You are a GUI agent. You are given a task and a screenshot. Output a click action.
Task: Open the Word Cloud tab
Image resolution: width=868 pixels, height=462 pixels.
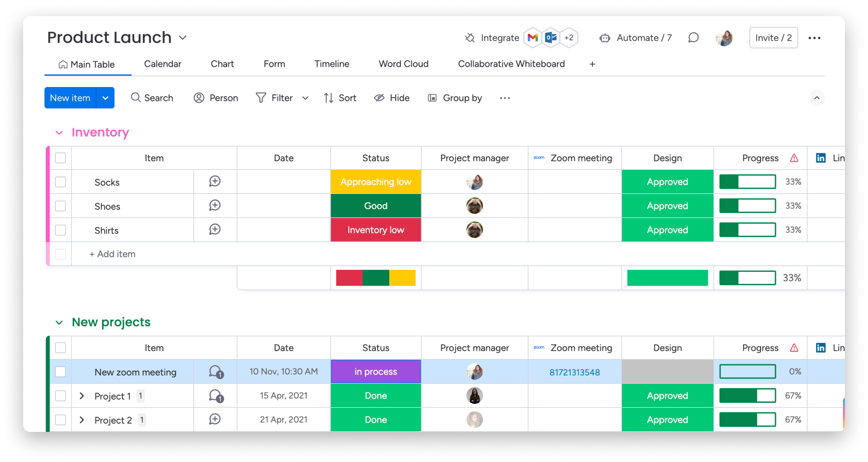pyautogui.click(x=404, y=64)
